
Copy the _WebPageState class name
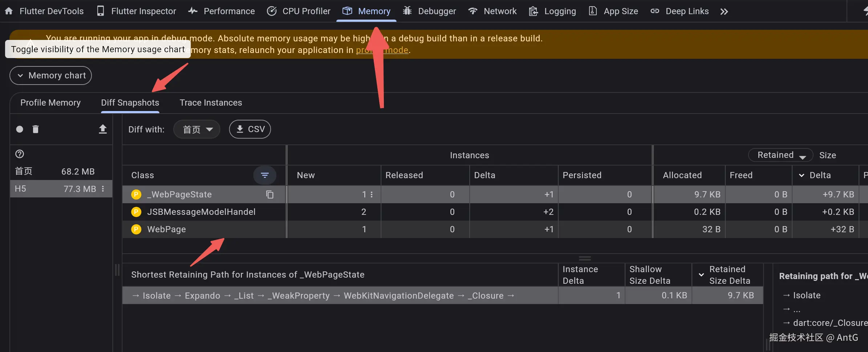pyautogui.click(x=269, y=195)
